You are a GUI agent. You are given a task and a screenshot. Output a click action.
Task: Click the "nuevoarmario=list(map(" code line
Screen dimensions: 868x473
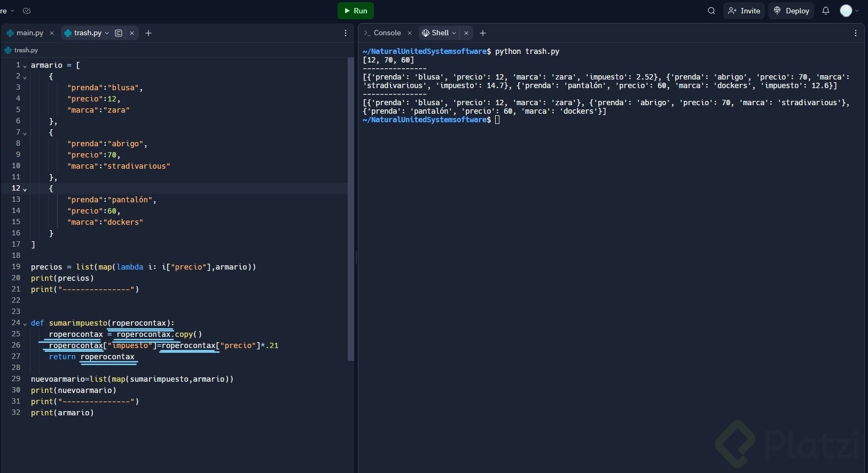click(132, 379)
